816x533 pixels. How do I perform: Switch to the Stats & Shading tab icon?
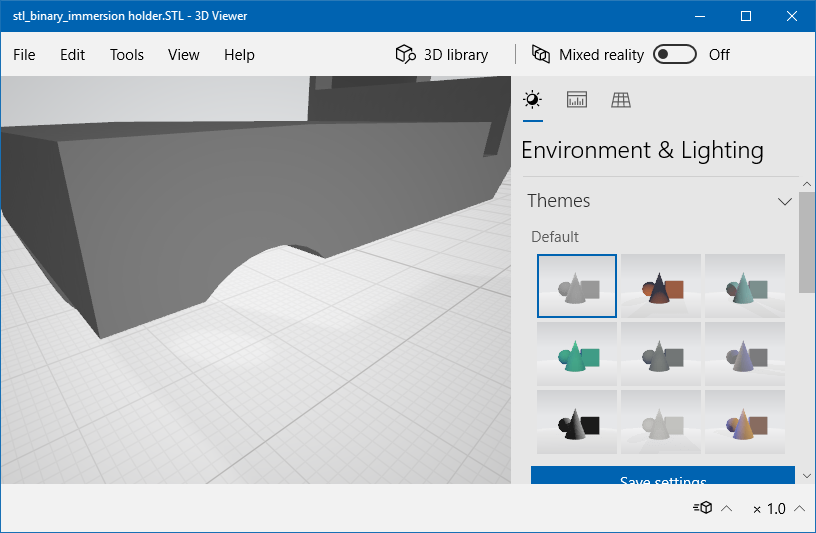[577, 100]
